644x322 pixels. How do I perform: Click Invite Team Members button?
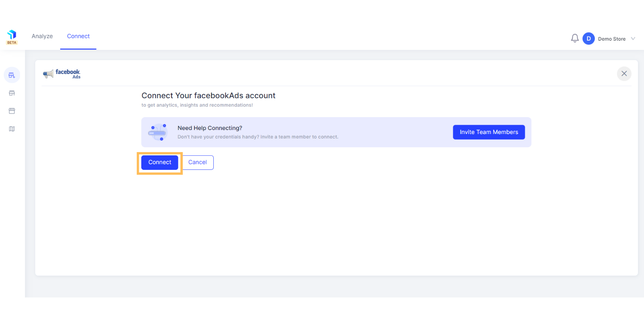click(489, 132)
